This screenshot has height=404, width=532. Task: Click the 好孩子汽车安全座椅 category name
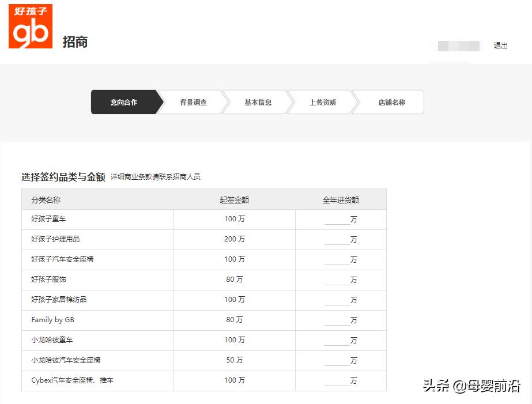click(62, 259)
